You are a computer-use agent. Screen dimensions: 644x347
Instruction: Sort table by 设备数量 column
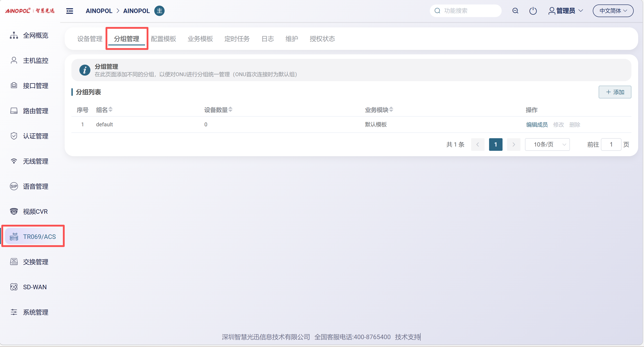tap(230, 110)
